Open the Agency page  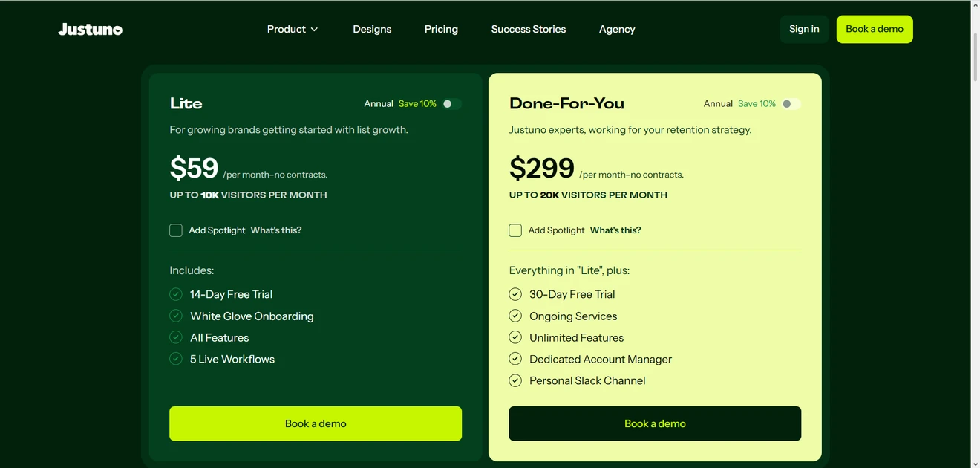tap(617, 29)
